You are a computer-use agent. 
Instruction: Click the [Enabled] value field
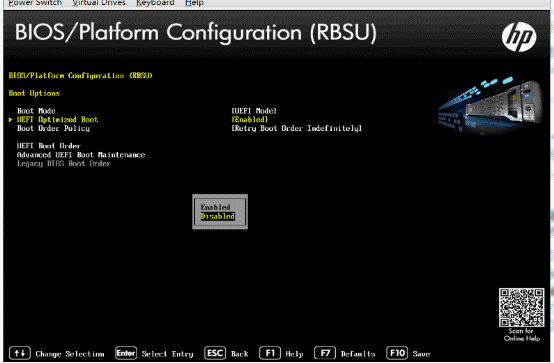pos(250,119)
